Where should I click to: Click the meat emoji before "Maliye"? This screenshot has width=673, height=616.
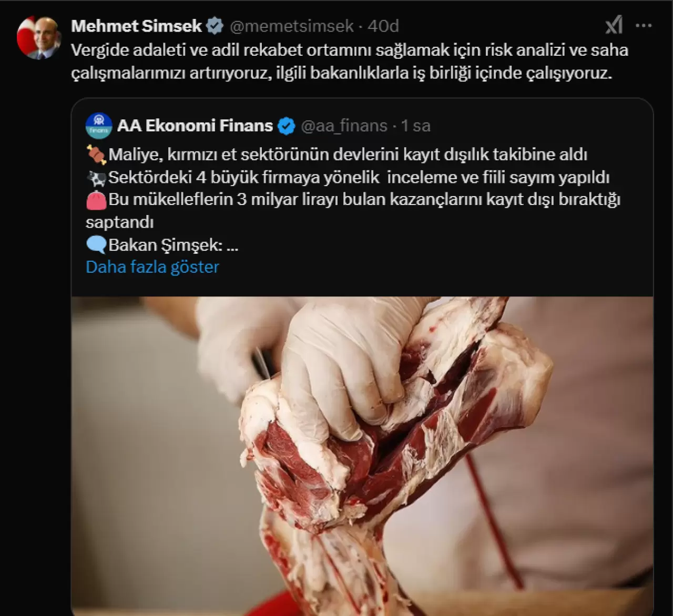[x=96, y=155]
